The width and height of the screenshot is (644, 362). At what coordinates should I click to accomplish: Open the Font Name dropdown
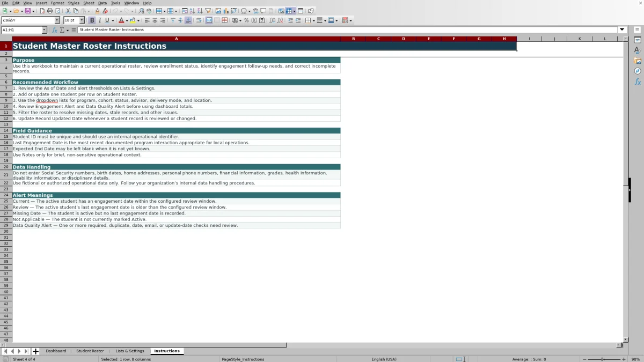[x=57, y=20]
